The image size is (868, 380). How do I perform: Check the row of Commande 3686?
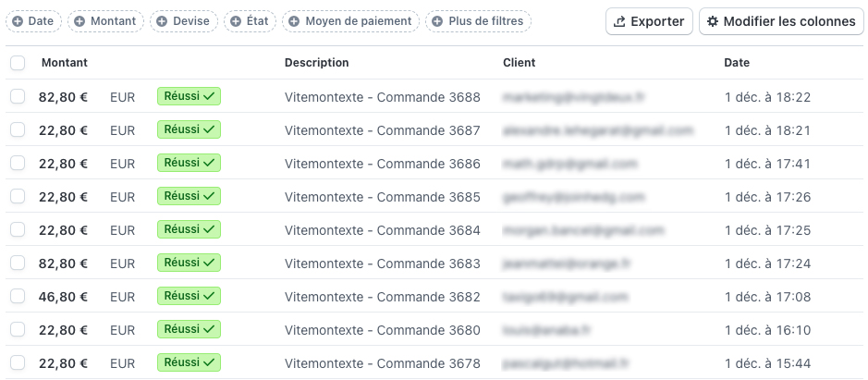pyautogui.click(x=18, y=163)
